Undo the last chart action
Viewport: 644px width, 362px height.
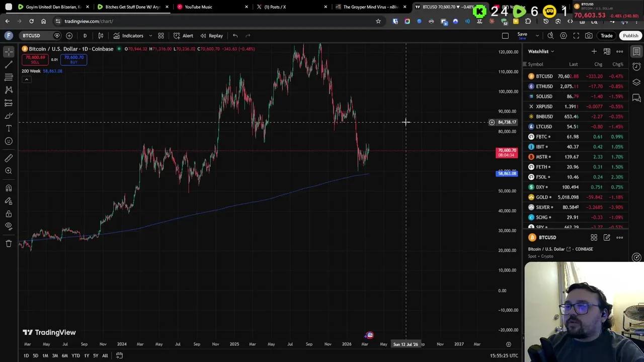tap(235, 36)
